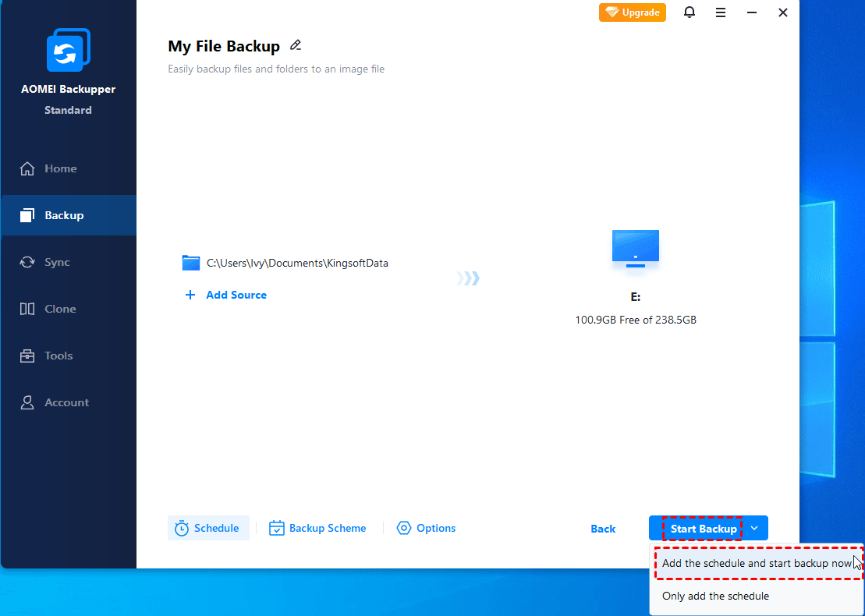The height and width of the screenshot is (616, 865).
Task: Click the destination drive E: computer icon
Action: click(636, 248)
